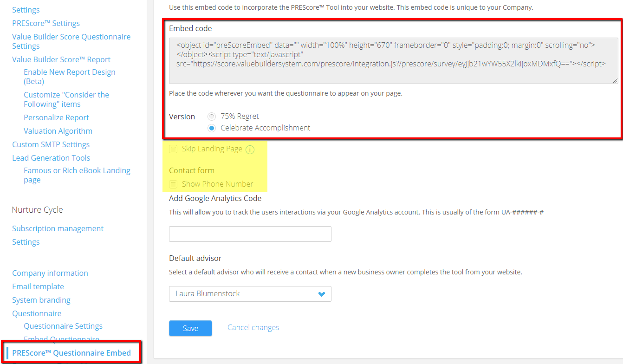Image resolution: width=623 pixels, height=364 pixels.
Task: Open Settings under Nurture Cycle
Action: tap(26, 242)
